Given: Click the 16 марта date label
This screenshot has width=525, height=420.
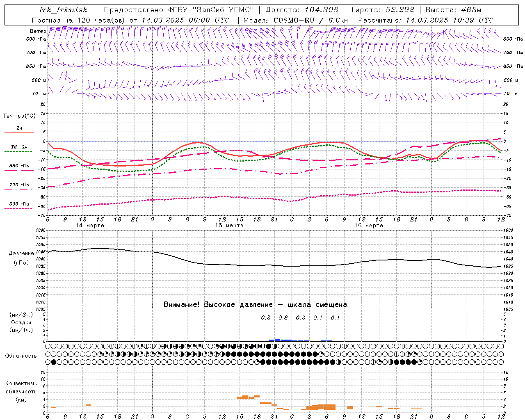Looking at the screenshot, I should (x=369, y=226).
